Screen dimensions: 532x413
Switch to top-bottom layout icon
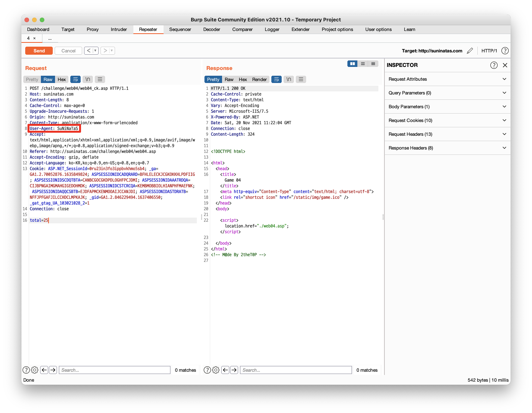(363, 64)
